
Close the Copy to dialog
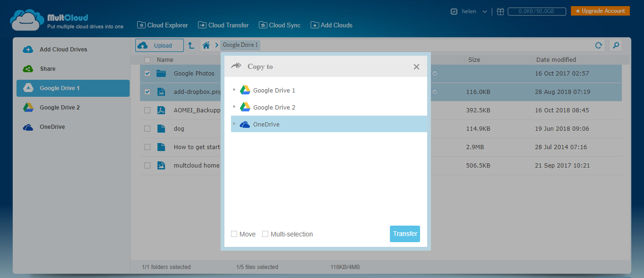(416, 67)
